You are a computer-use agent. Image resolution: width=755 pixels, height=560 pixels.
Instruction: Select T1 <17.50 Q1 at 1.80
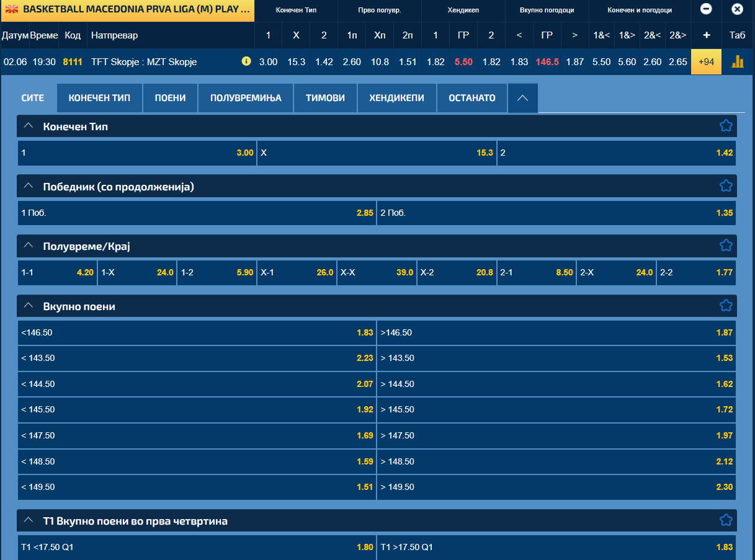(x=197, y=547)
